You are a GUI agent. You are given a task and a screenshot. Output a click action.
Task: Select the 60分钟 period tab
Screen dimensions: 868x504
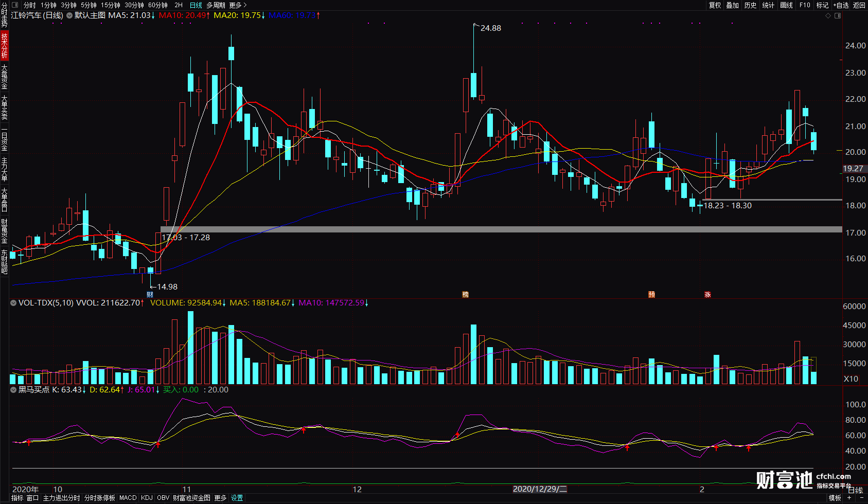click(158, 5)
